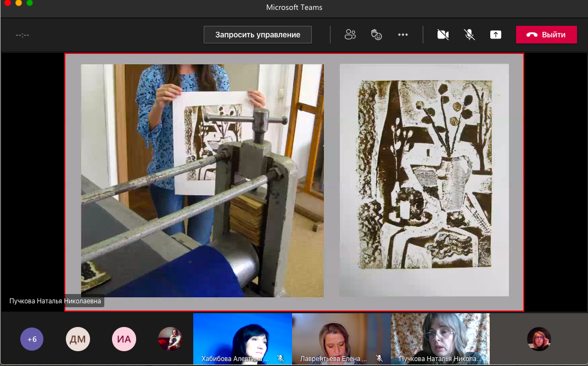
Task: Unmute the microphone
Action: click(x=469, y=35)
